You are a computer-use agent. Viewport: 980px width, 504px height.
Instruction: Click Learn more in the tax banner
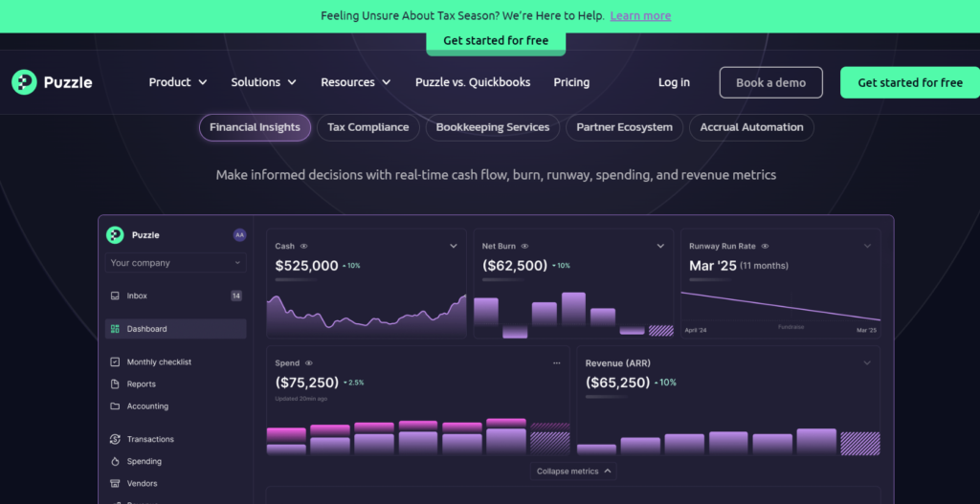pos(640,15)
